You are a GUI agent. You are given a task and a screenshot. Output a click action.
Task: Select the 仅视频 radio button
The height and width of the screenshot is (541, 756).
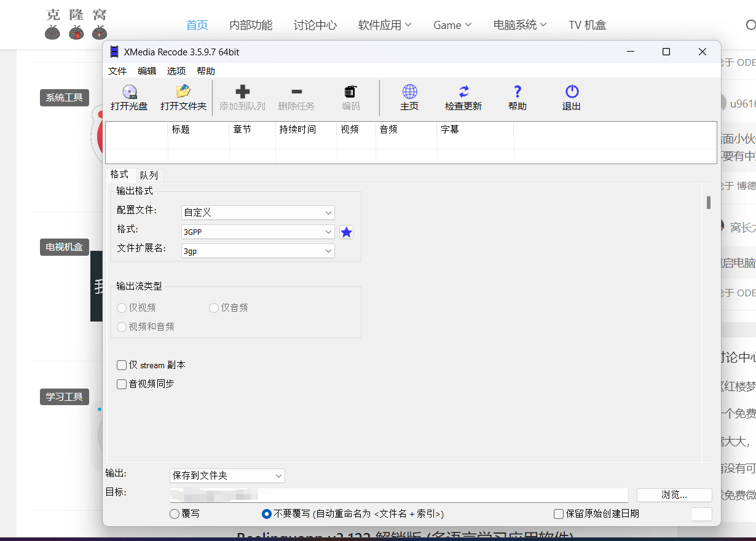pyautogui.click(x=122, y=307)
